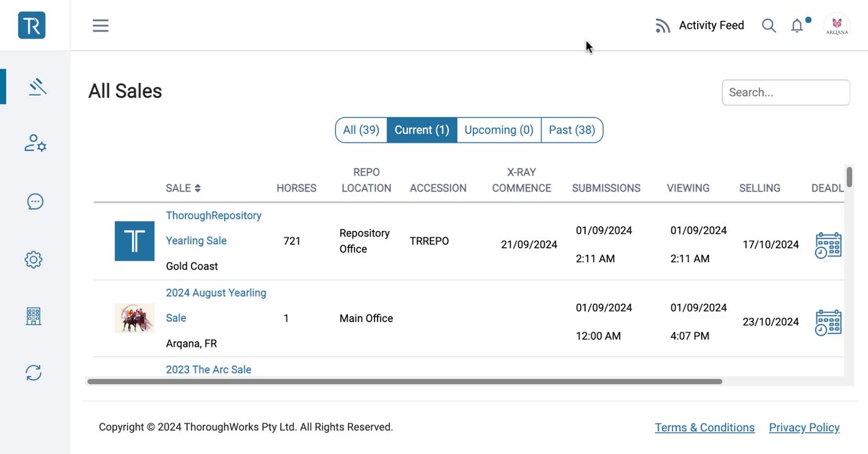Click the horizontal scrollbar of sales table
The width and height of the screenshot is (868, 454).
(404, 381)
